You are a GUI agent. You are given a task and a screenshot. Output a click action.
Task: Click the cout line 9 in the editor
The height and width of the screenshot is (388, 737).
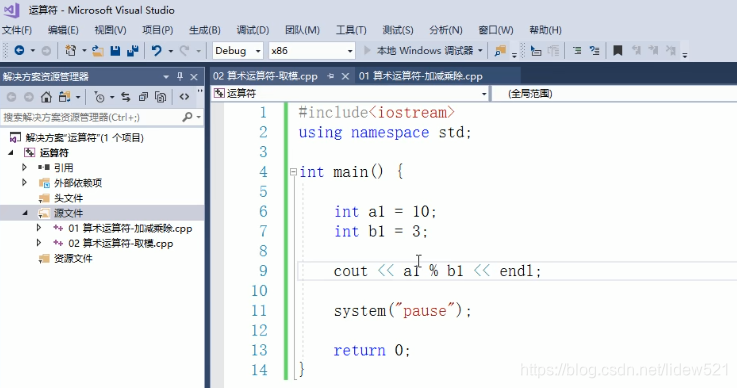point(437,271)
